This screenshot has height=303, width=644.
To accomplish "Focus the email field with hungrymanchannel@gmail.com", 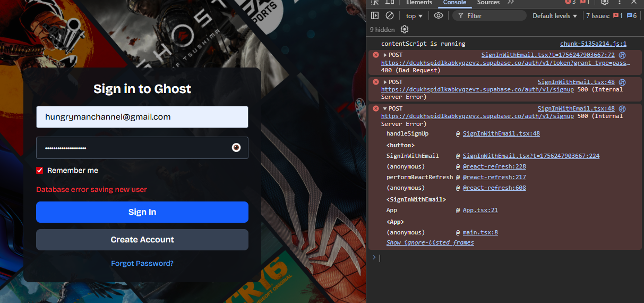I will pyautogui.click(x=142, y=117).
